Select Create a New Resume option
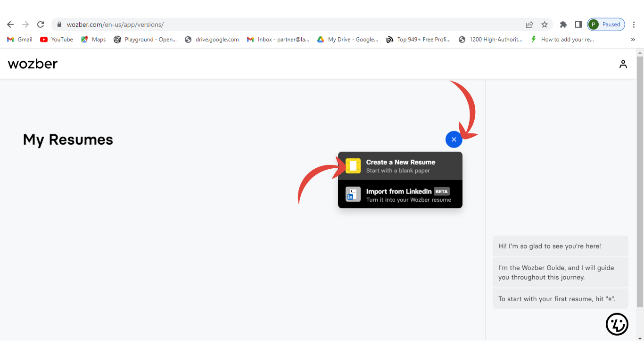Image resolution: width=644 pixels, height=362 pixels. pyautogui.click(x=400, y=166)
